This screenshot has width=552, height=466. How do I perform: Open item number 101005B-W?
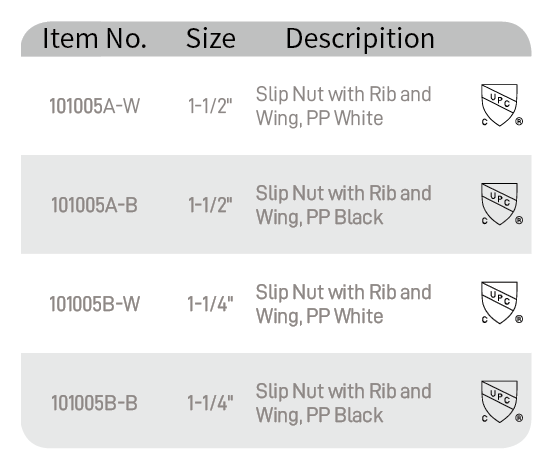pyautogui.click(x=94, y=304)
